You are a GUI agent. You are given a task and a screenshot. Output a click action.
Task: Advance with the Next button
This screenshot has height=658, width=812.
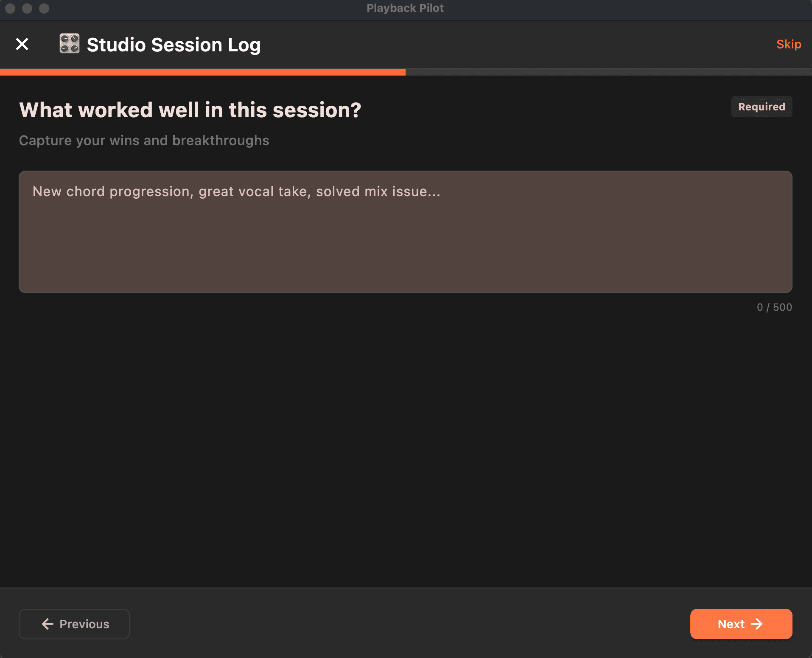click(741, 624)
